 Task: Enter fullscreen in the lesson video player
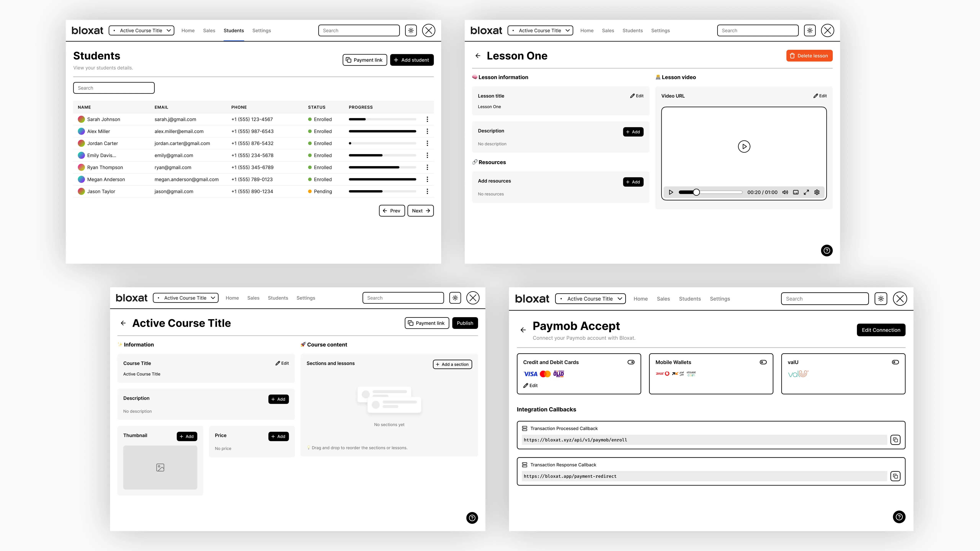click(806, 192)
